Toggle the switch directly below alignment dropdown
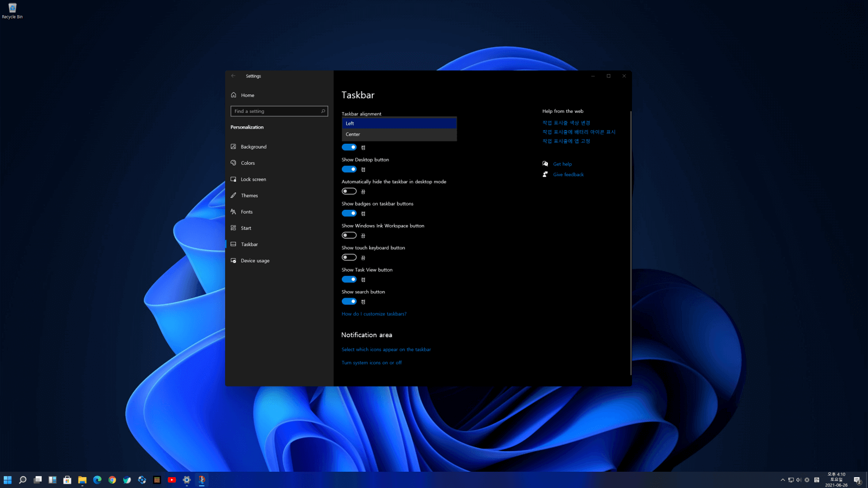868x488 pixels. pyautogui.click(x=349, y=147)
